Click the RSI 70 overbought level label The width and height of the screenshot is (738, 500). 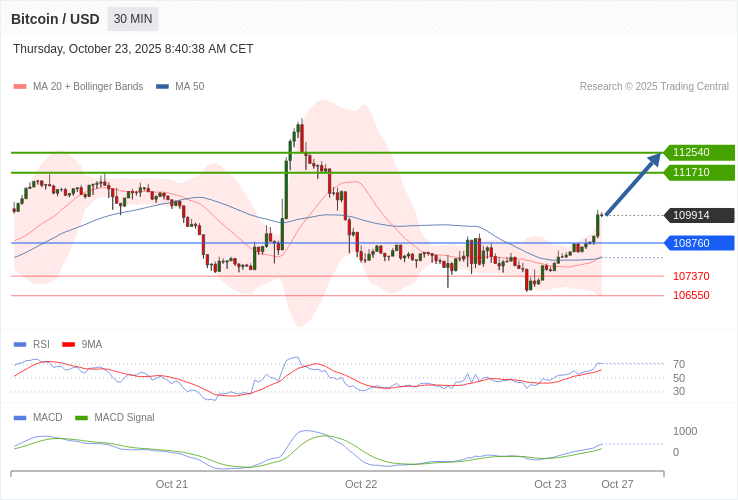click(679, 364)
